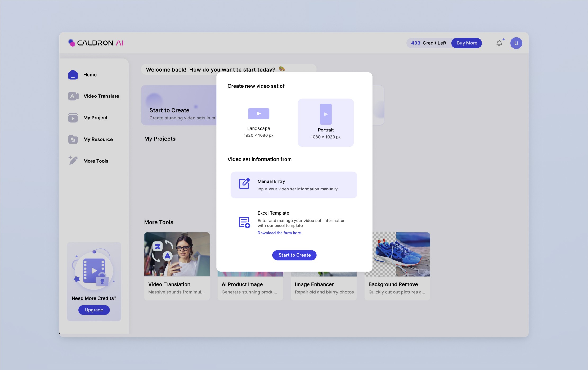Open the Video Translation tool thumbnail
The width and height of the screenshot is (588, 370).
click(x=177, y=254)
